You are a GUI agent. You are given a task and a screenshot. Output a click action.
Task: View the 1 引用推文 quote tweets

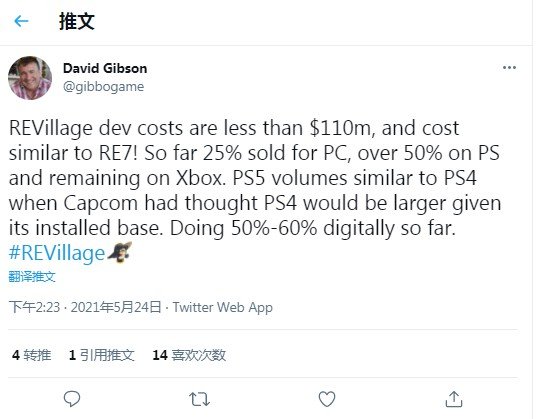click(101, 355)
